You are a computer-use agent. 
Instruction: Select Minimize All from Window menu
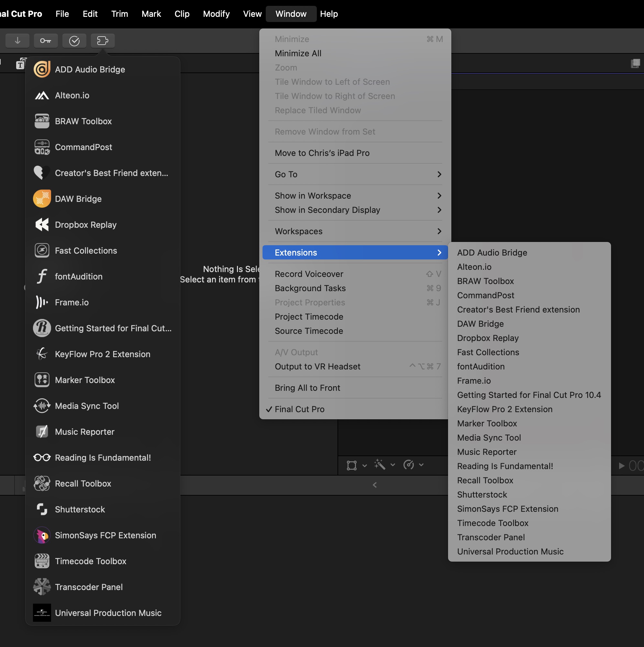point(298,53)
